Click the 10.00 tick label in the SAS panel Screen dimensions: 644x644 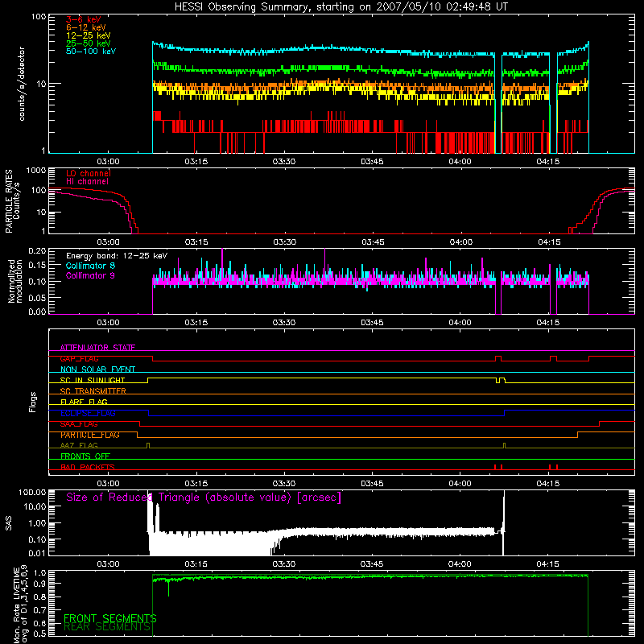(x=35, y=507)
